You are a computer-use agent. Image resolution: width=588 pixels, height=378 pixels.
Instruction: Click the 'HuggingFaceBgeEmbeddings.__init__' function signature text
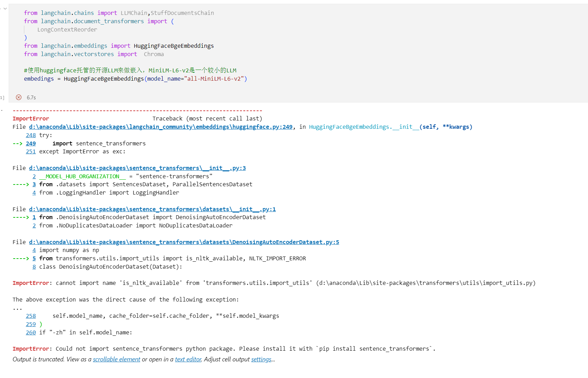[390, 127]
